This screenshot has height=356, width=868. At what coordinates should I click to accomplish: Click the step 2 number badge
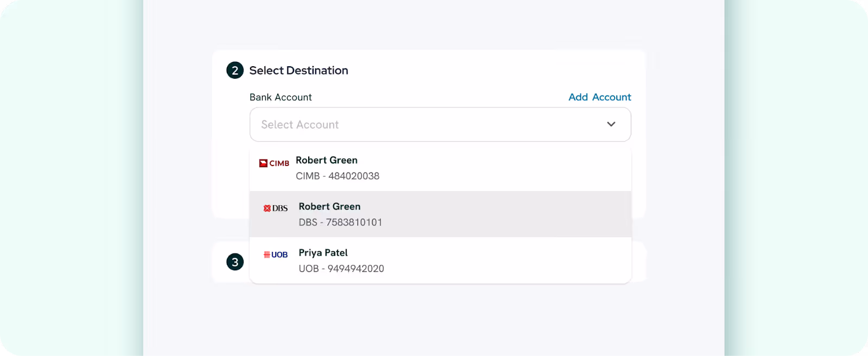(235, 71)
